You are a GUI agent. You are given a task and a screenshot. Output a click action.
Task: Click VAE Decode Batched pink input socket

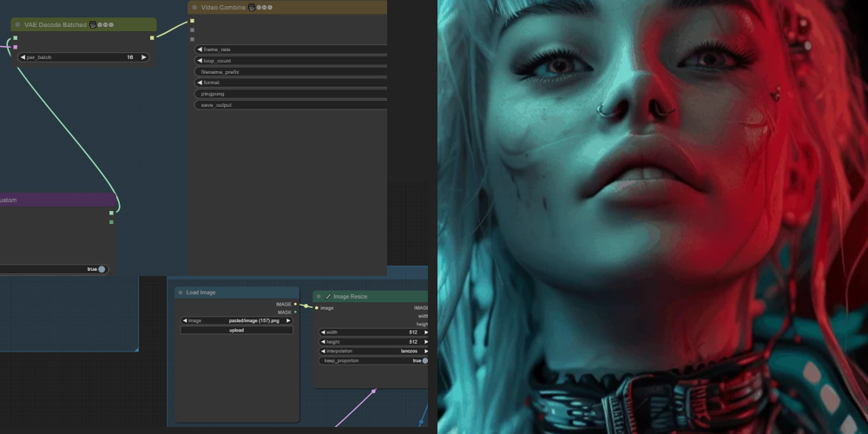(16, 48)
